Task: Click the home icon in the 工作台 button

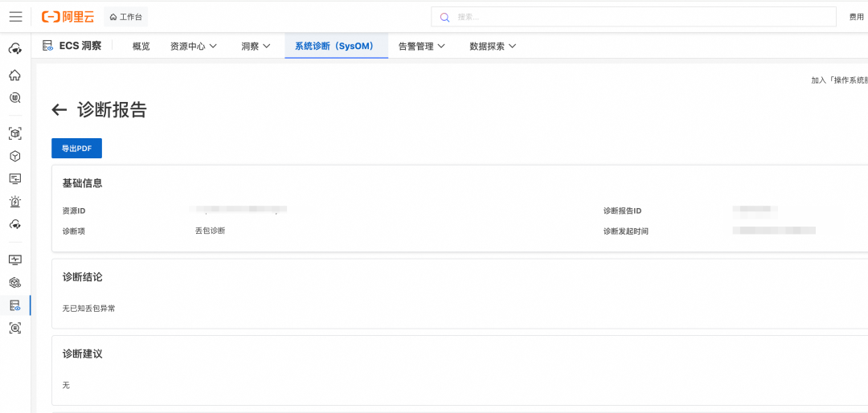Action: click(x=113, y=17)
